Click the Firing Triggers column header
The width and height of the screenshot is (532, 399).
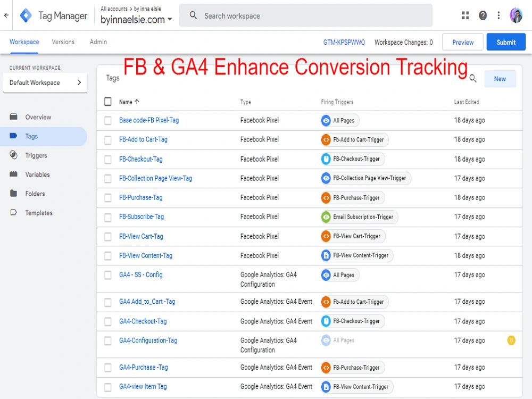point(337,102)
